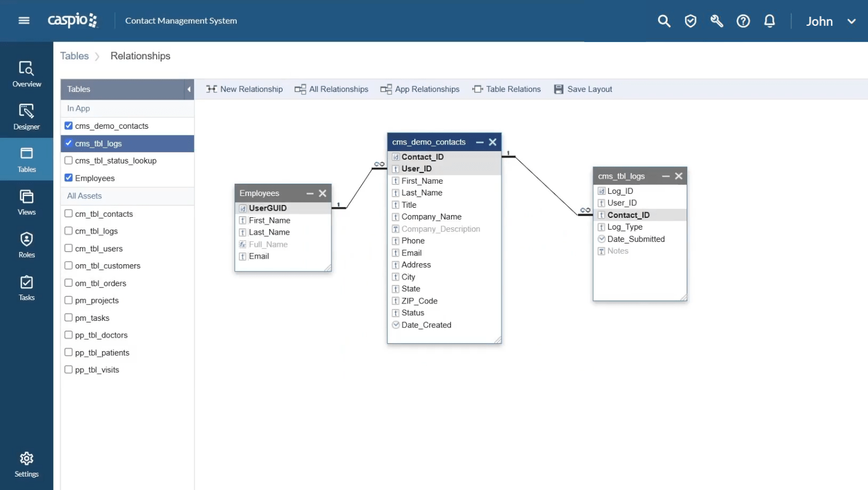Open the Designer panel in the sidebar

point(26,116)
